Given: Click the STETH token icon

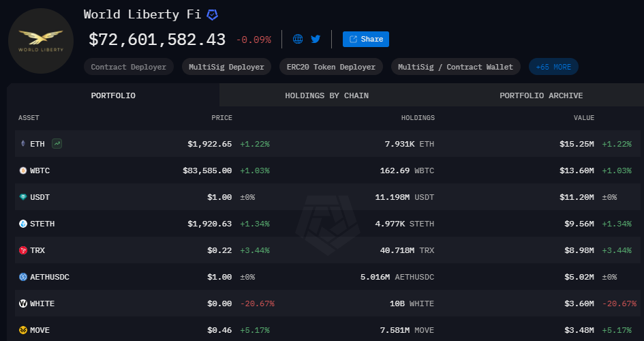Looking at the screenshot, I should click(x=22, y=224).
